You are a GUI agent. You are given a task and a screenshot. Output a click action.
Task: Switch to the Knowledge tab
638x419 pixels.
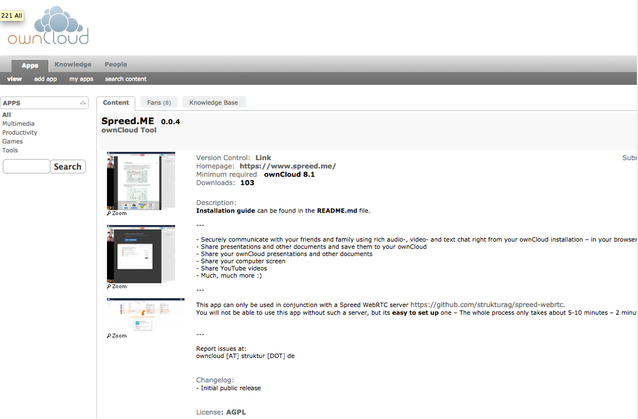(73, 64)
